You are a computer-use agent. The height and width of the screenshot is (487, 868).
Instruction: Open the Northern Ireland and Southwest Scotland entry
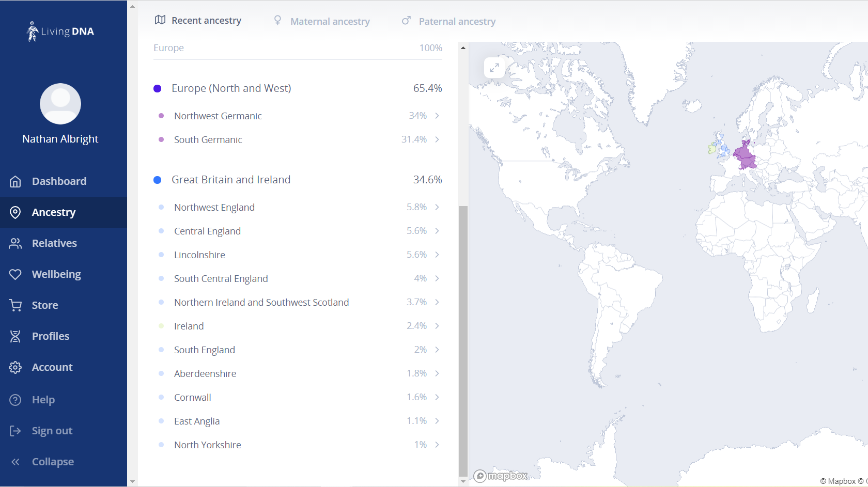click(x=261, y=302)
